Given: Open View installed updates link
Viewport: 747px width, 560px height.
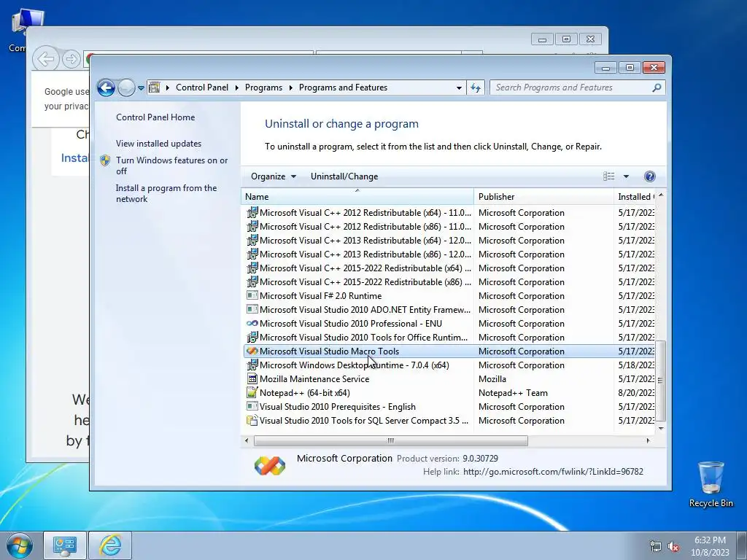Looking at the screenshot, I should click(x=158, y=144).
